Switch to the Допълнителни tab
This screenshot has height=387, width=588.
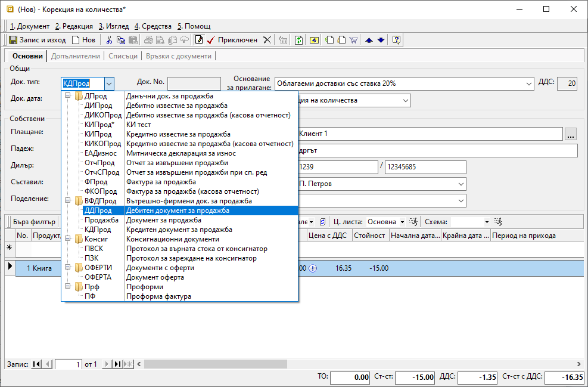click(75, 56)
